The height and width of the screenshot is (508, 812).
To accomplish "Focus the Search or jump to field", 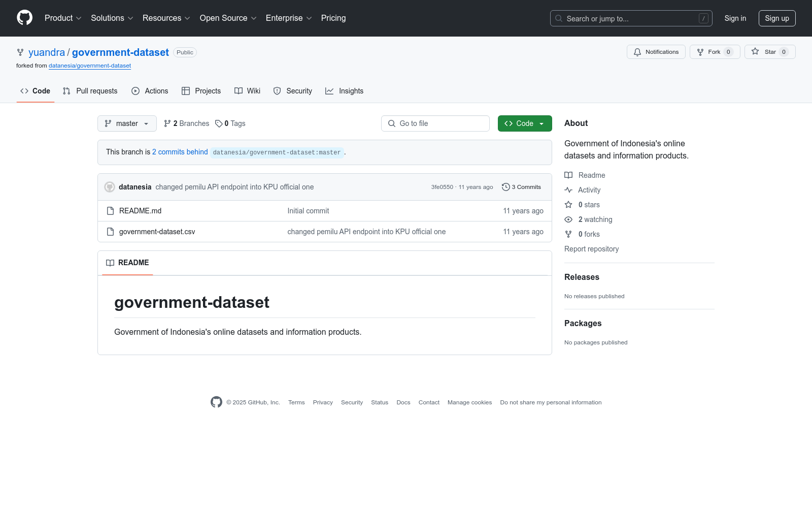I will 631,18.
